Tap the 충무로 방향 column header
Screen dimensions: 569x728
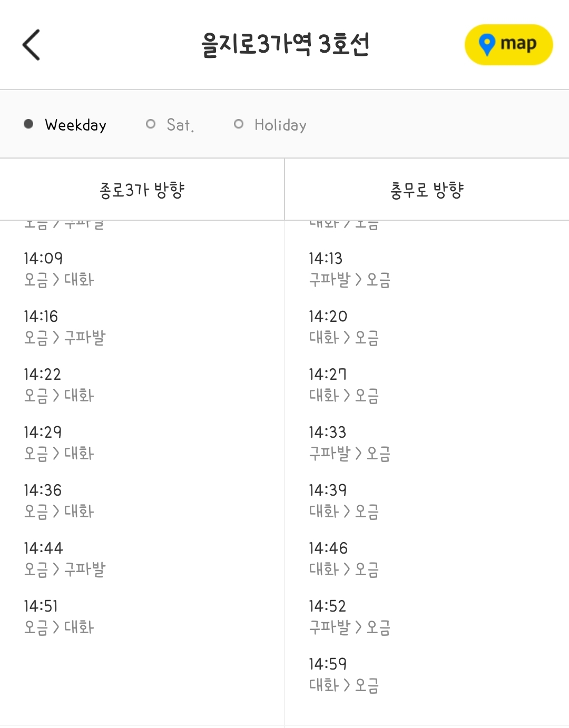pos(427,190)
